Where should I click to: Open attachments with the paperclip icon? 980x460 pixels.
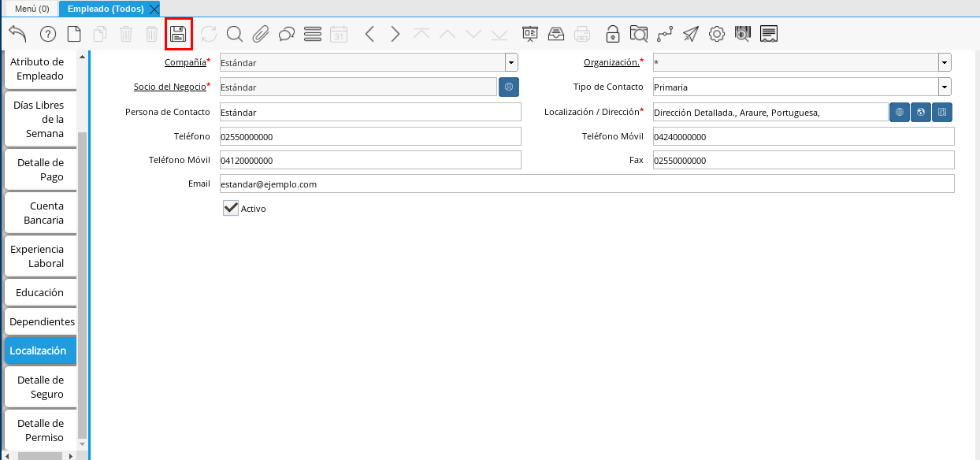coord(261,34)
